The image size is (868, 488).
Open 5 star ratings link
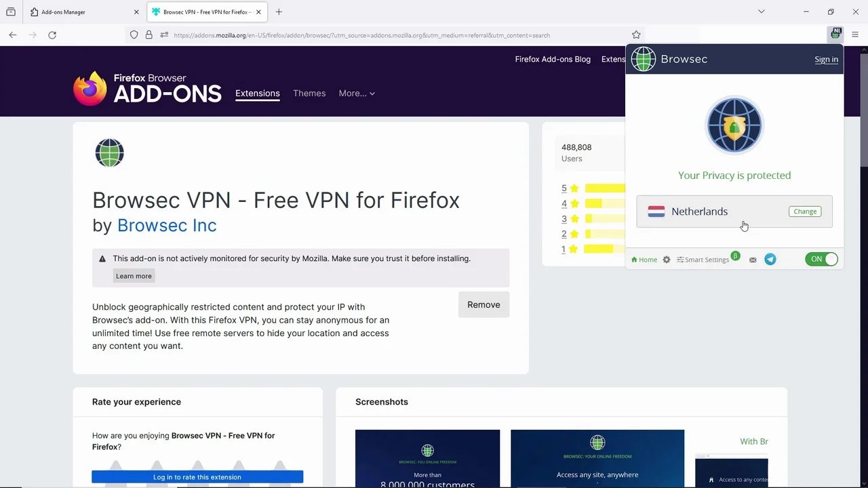[570, 188]
